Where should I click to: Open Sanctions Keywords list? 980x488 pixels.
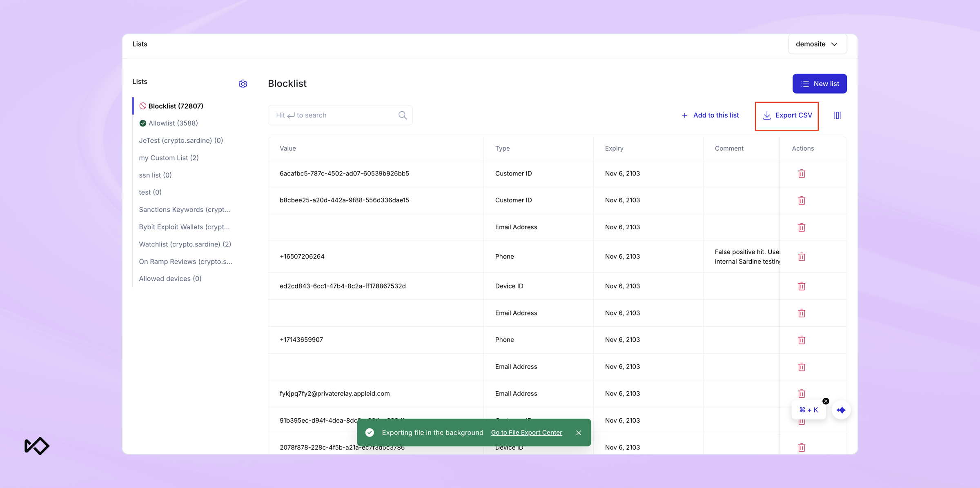pyautogui.click(x=185, y=210)
